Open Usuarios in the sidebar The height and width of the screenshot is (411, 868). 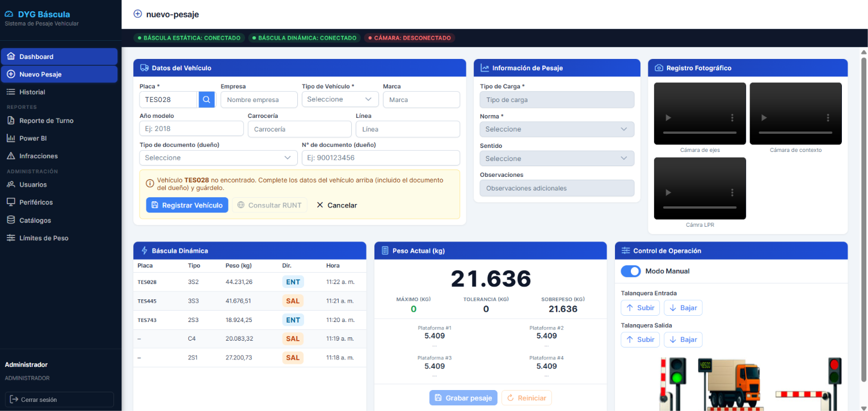pyautogui.click(x=59, y=185)
